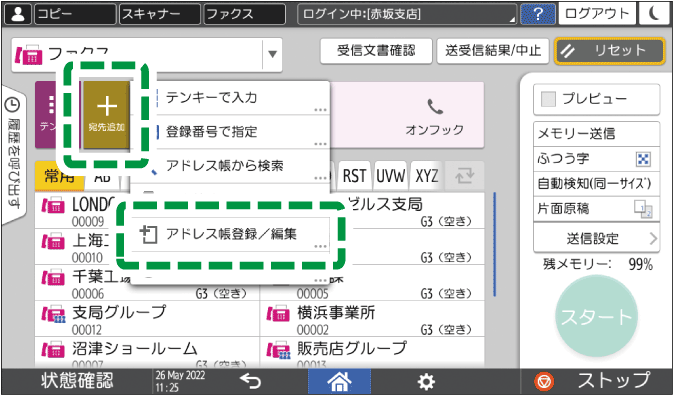Screen dimensions: 676x396
Task: Toggle メモリー送信 setting
Action: pos(596,134)
